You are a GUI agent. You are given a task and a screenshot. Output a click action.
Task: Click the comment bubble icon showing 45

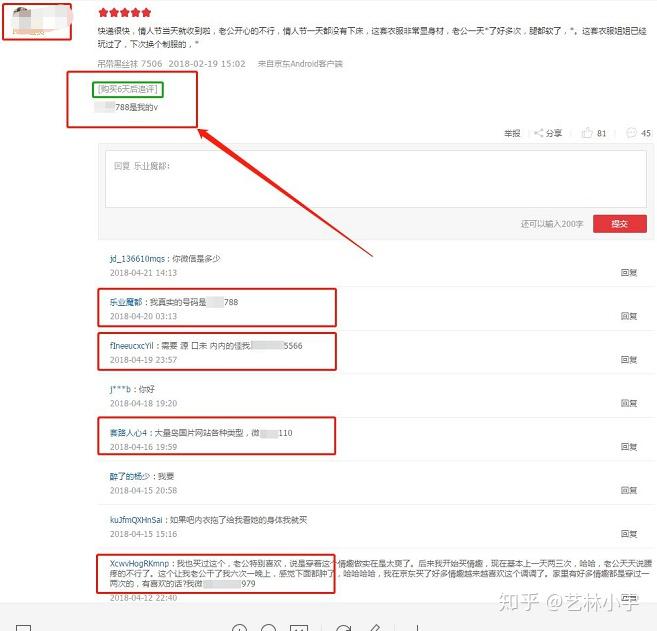[631, 133]
